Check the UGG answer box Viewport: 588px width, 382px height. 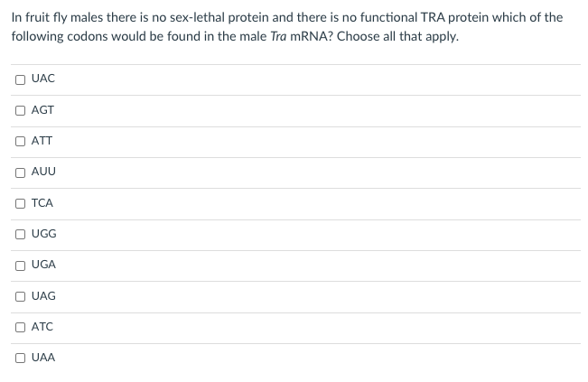click(20, 234)
